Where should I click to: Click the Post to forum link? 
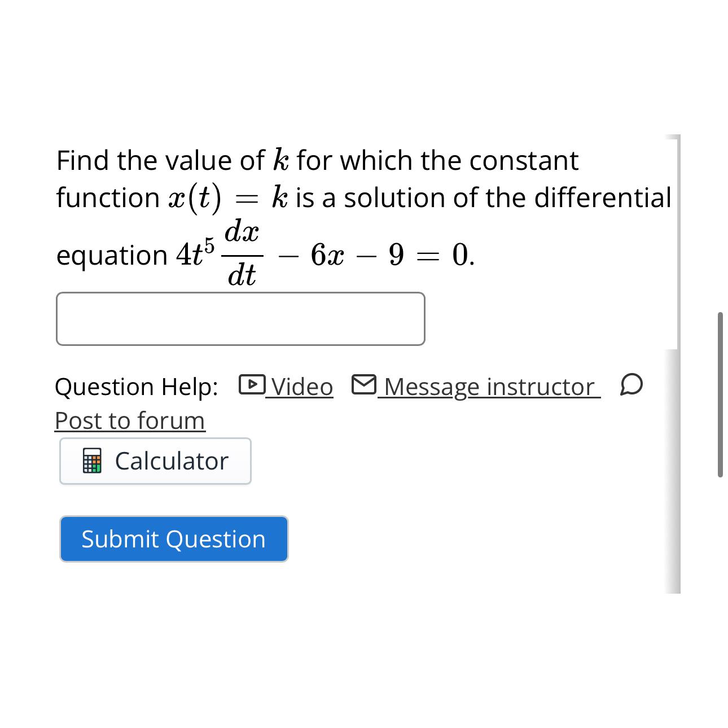[129, 420]
